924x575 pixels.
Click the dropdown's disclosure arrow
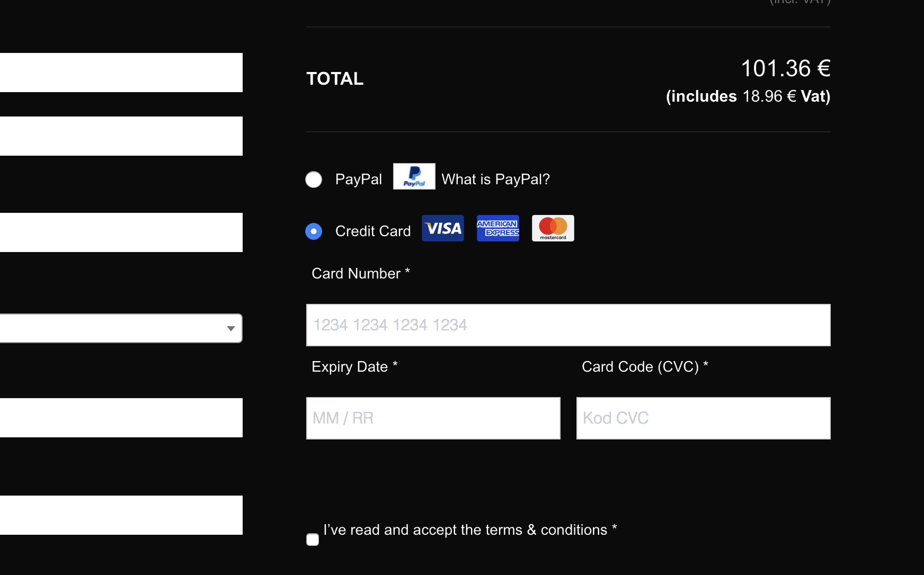231,328
